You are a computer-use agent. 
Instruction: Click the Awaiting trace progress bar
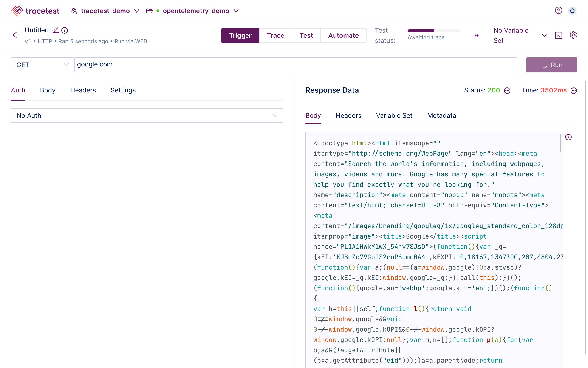434,31
